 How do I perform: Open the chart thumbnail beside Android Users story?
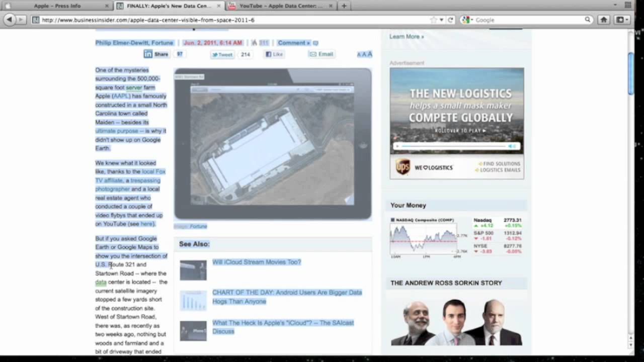tap(193, 301)
